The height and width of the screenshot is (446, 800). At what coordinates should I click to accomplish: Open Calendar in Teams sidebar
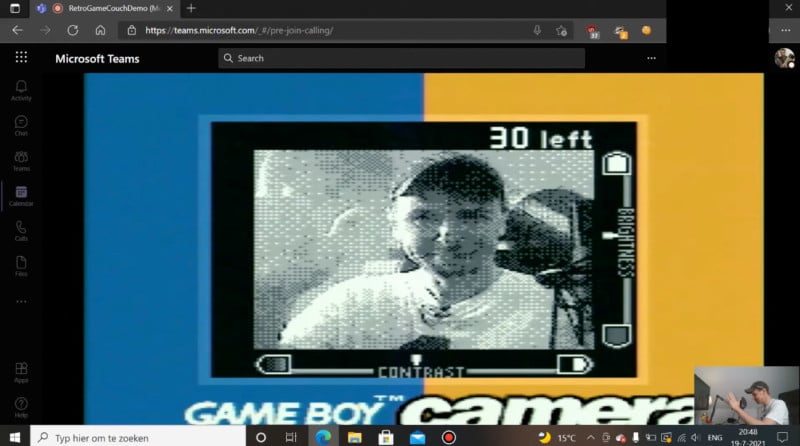[x=21, y=196]
